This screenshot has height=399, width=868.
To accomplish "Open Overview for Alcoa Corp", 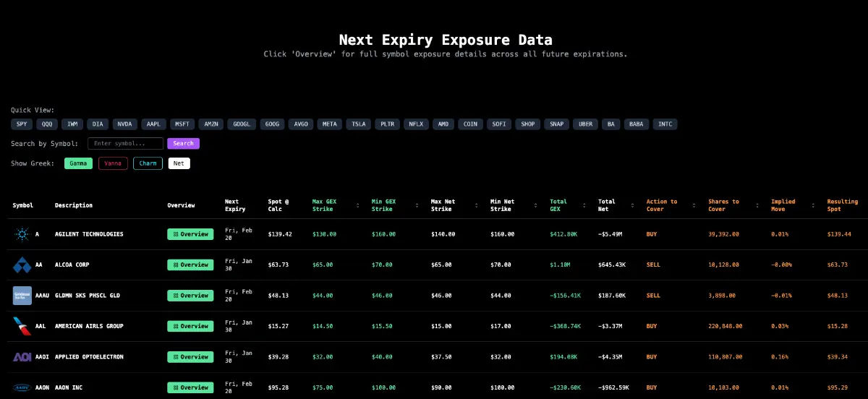I will [x=190, y=265].
